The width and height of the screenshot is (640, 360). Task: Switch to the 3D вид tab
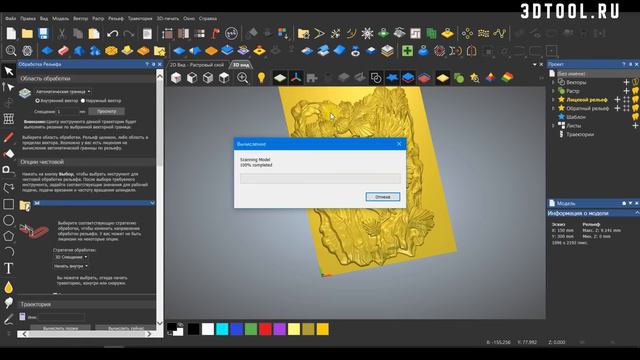241,65
